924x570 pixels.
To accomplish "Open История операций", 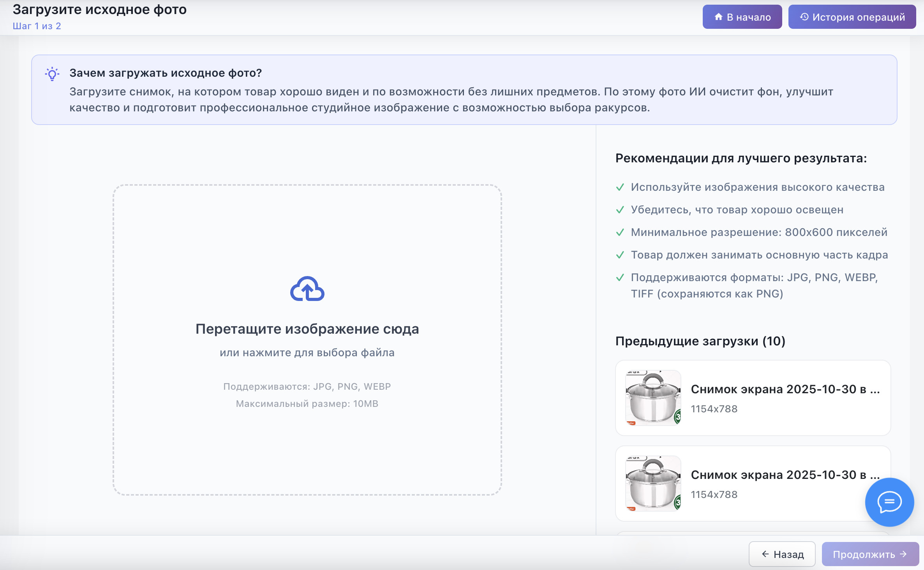I will 852,17.
